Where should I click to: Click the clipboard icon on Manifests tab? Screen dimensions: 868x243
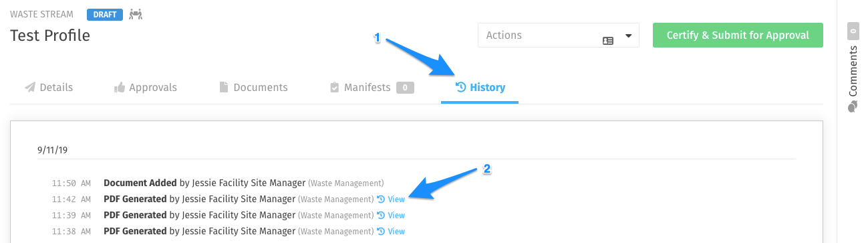point(335,87)
